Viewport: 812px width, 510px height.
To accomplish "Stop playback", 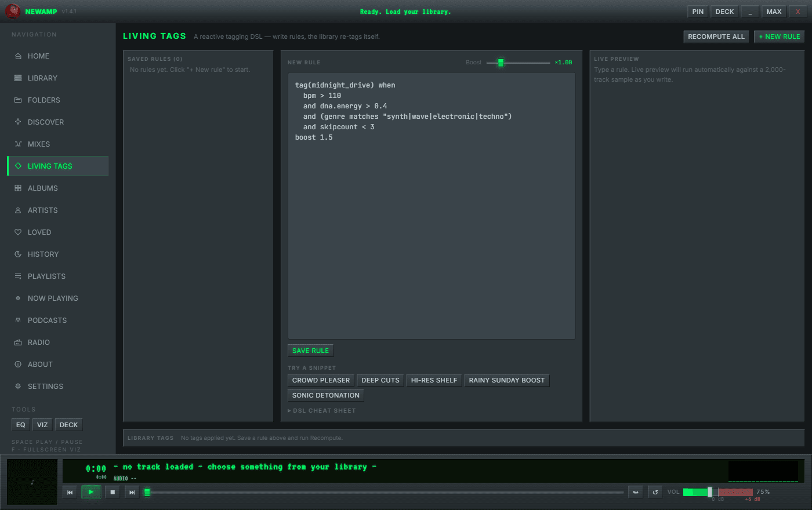I will pyautogui.click(x=113, y=492).
